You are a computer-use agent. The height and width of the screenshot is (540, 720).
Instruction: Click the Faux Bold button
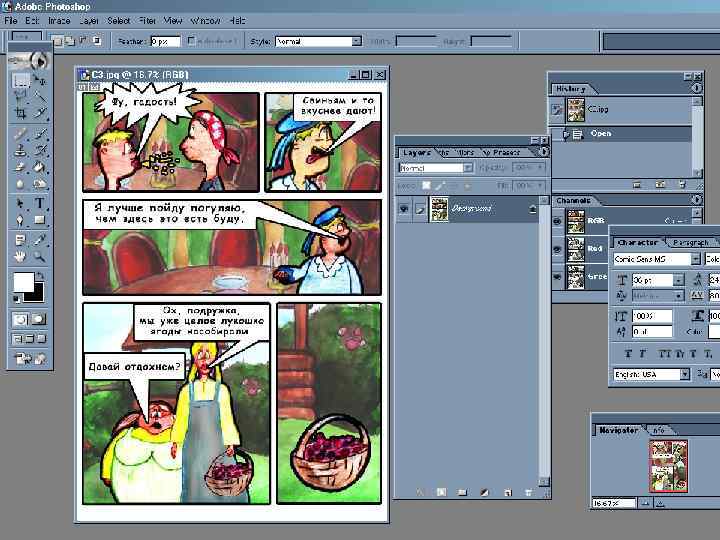tap(628, 354)
